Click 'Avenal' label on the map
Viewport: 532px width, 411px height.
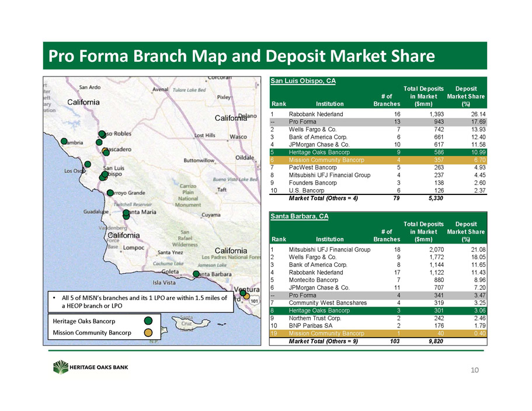coord(161,89)
